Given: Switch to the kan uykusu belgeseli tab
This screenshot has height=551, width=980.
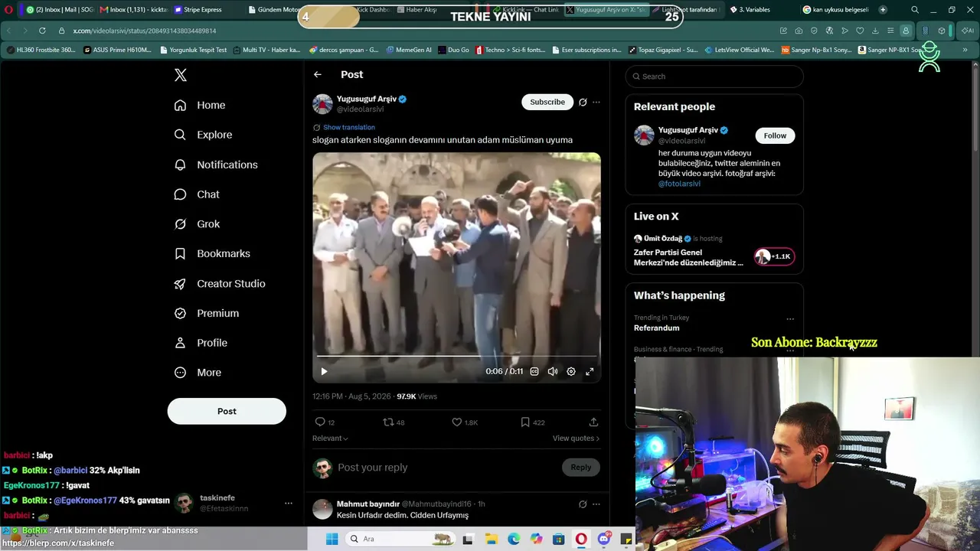Looking at the screenshot, I should click(834, 10).
